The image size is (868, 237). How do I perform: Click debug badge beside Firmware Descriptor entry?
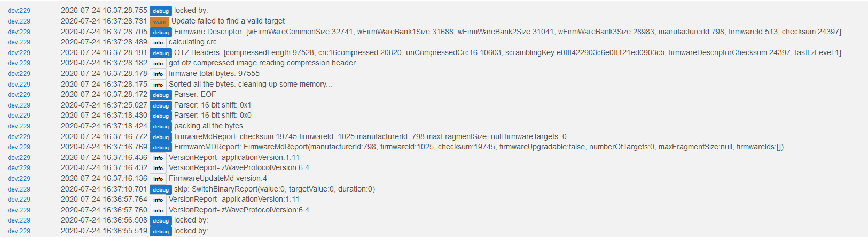(160, 32)
